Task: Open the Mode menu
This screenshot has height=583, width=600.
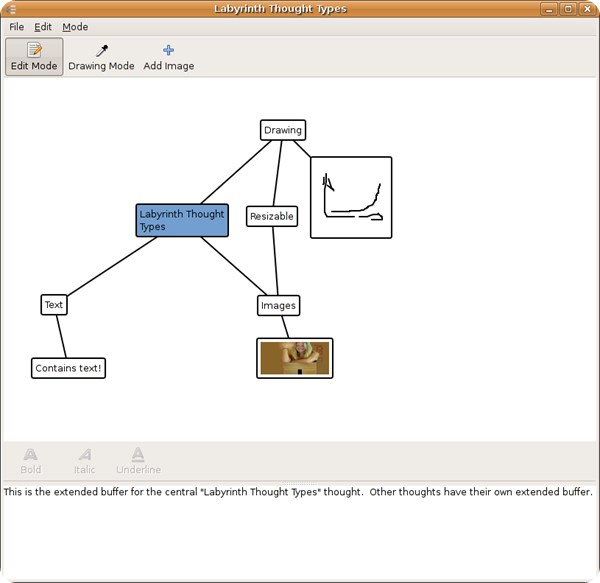Action: (x=75, y=27)
